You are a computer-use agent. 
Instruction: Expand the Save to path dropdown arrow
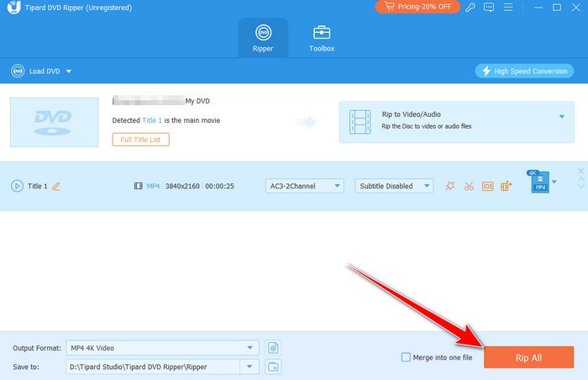249,367
